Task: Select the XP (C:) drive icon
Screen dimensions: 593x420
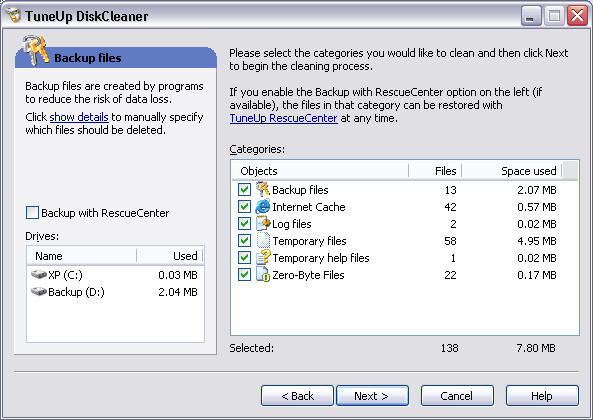Action: point(39,275)
